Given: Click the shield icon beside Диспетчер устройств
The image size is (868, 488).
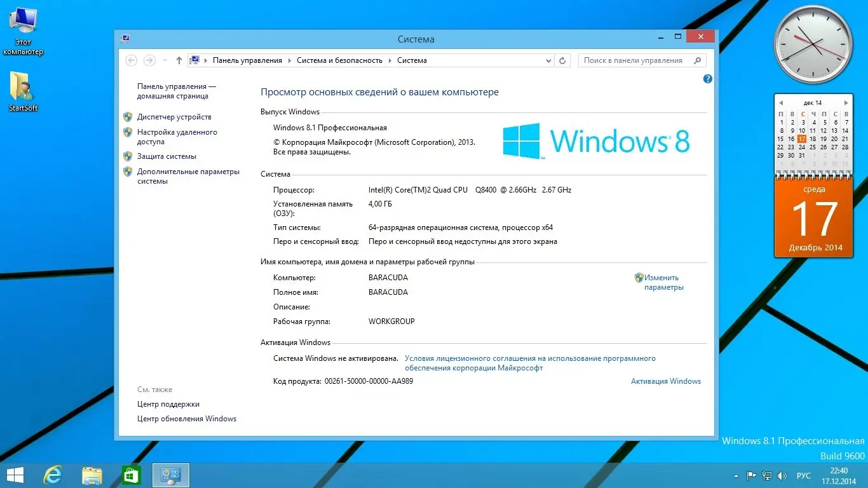Looking at the screenshot, I should point(128,117).
